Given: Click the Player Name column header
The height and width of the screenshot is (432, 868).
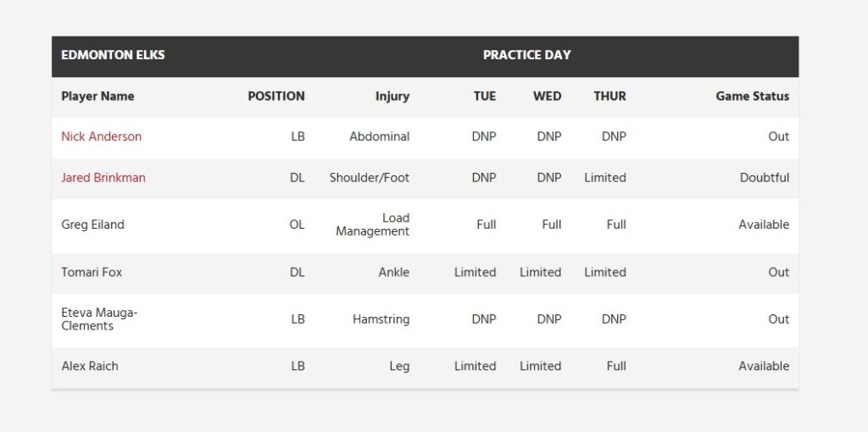Looking at the screenshot, I should pyautogui.click(x=97, y=97).
